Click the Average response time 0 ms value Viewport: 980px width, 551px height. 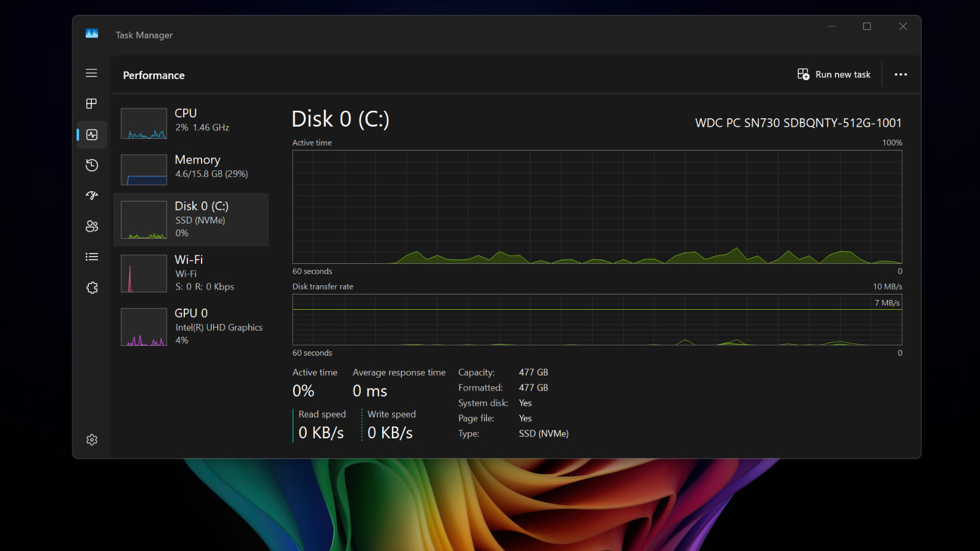coord(370,391)
